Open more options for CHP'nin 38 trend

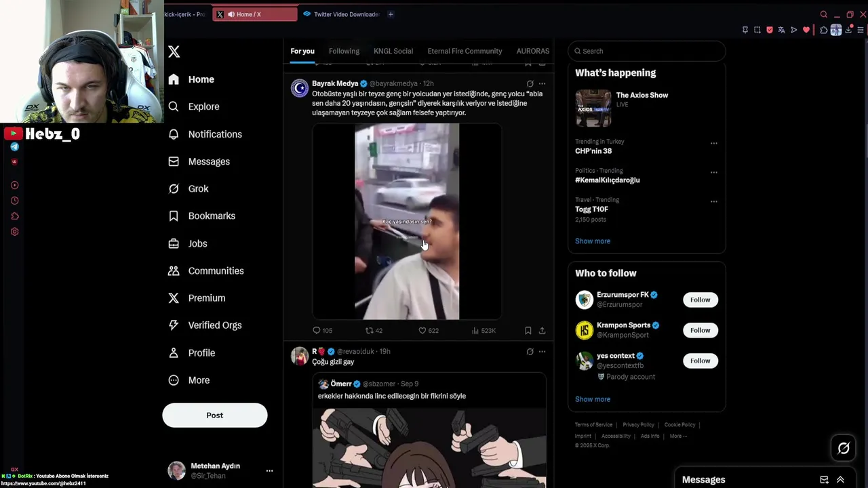713,143
